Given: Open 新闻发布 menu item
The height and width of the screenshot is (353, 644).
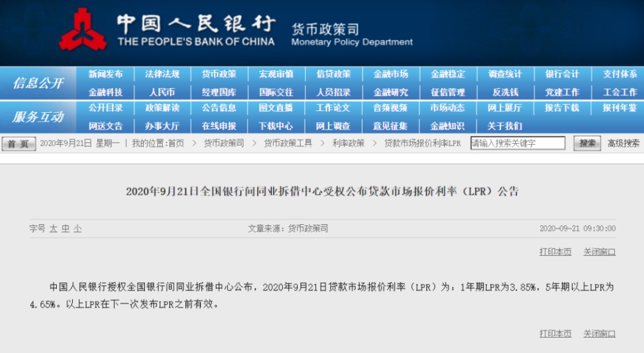Looking at the screenshot, I should pos(106,74).
